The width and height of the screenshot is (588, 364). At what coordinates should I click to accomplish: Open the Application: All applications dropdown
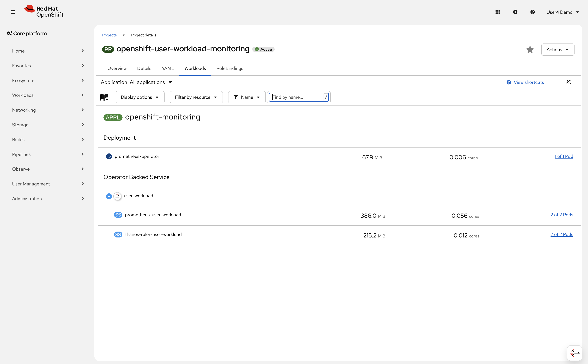click(x=136, y=82)
